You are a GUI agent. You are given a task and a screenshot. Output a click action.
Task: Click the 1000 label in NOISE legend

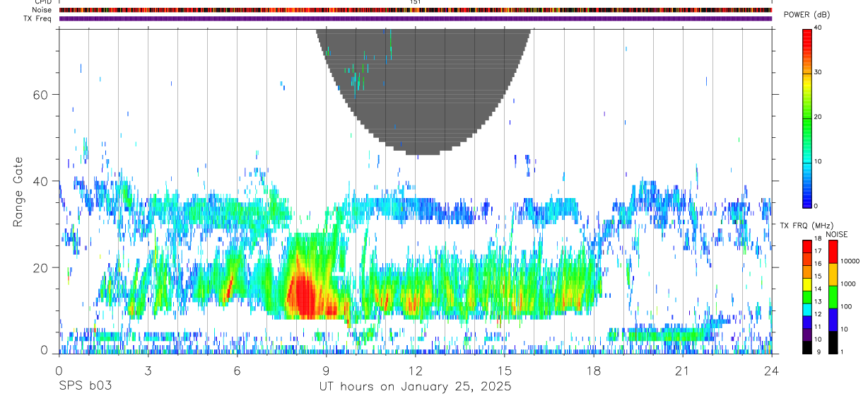click(x=847, y=284)
